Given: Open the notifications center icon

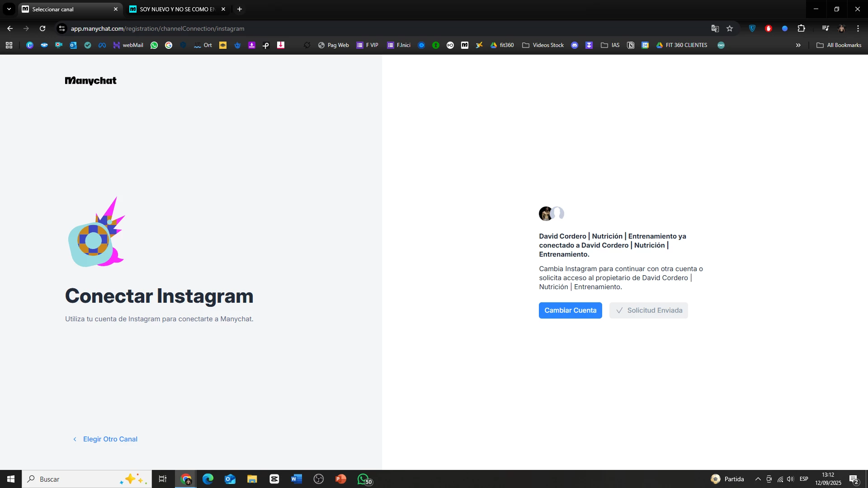Looking at the screenshot, I should click(854, 479).
